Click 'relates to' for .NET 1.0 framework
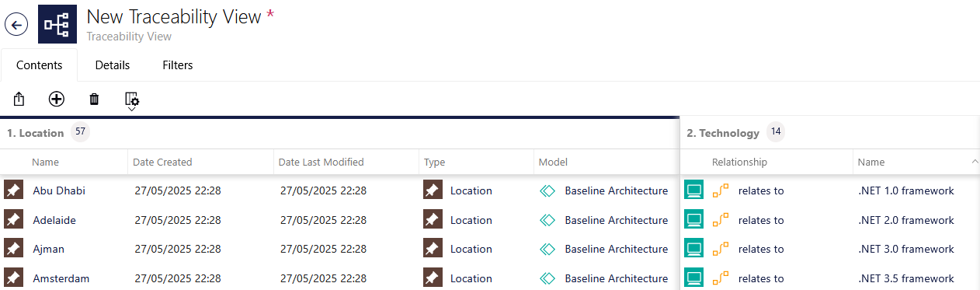This screenshot has width=980, height=290. point(761,190)
